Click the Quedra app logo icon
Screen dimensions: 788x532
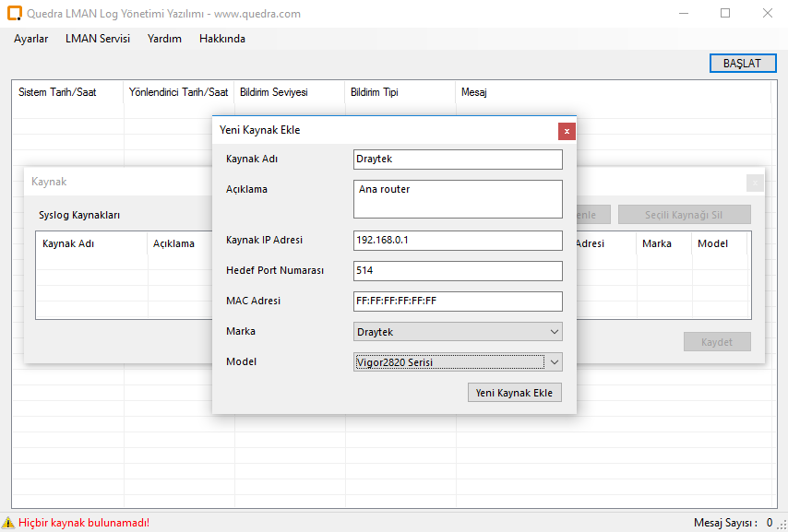15,14
